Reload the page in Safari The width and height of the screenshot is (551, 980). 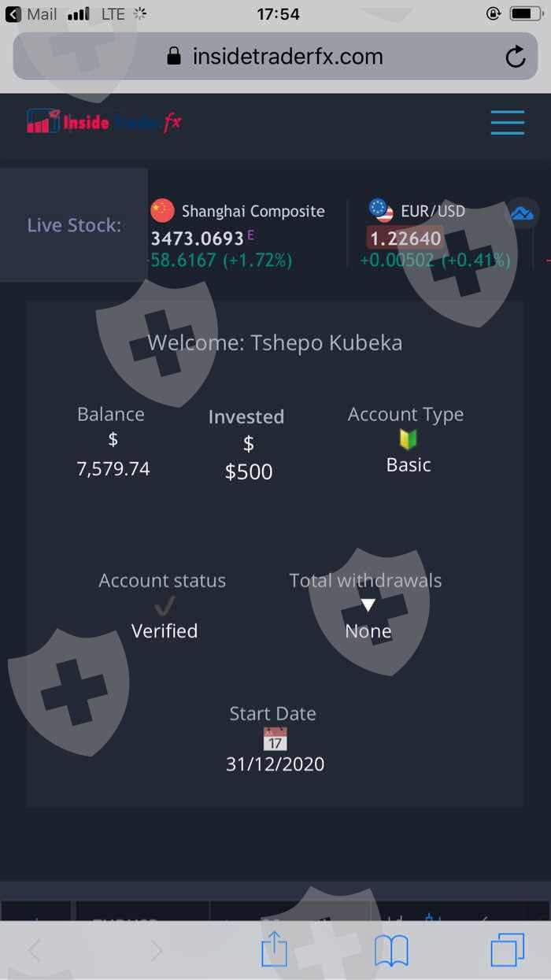click(x=515, y=57)
